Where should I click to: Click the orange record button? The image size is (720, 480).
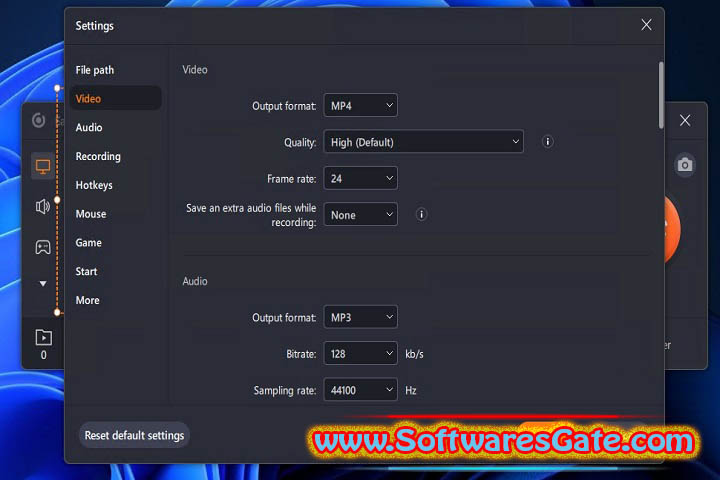[x=673, y=230]
